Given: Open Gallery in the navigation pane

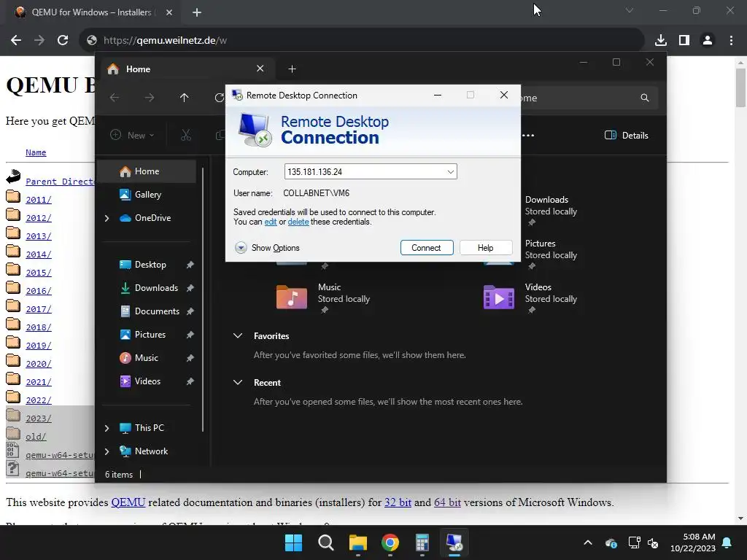Looking at the screenshot, I should (147, 194).
